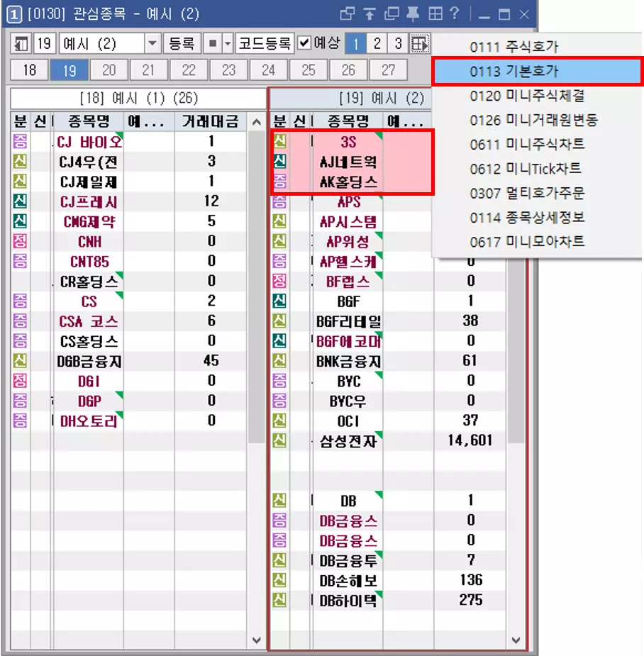Select the DB손해보 stock row
Image resolution: width=644 pixels, height=656 pixels.
(x=389, y=580)
